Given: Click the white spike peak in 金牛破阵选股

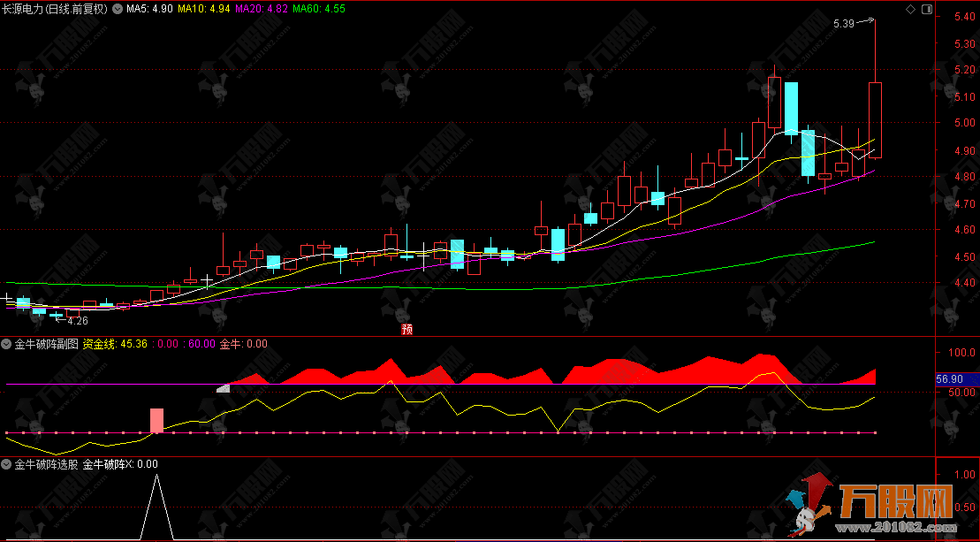Looking at the screenshot, I should coord(157,477).
